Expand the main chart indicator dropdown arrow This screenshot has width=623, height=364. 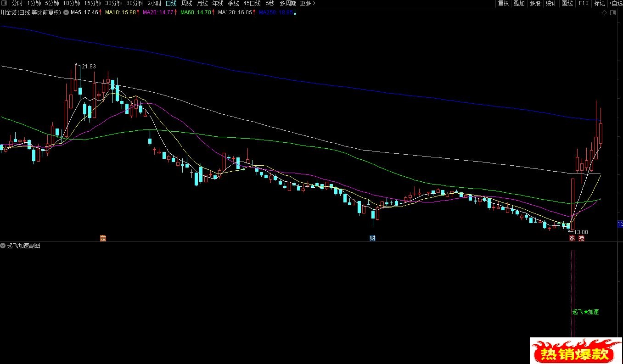tap(66, 12)
